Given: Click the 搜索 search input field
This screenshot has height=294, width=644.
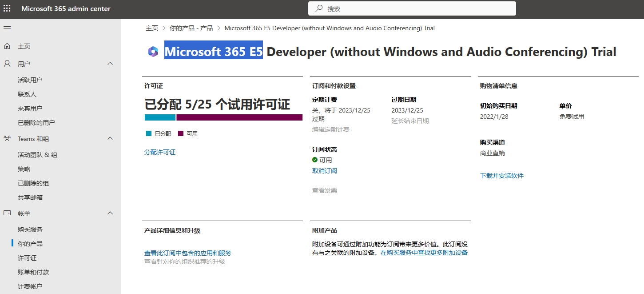Looking at the screenshot, I should click(412, 8).
